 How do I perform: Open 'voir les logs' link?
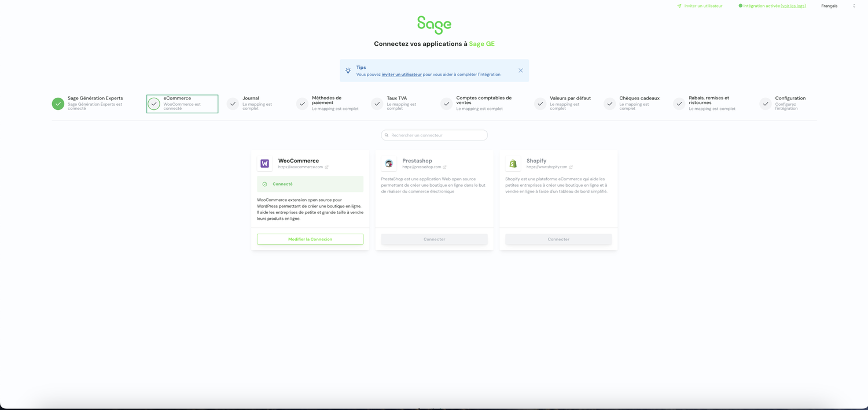tap(793, 6)
